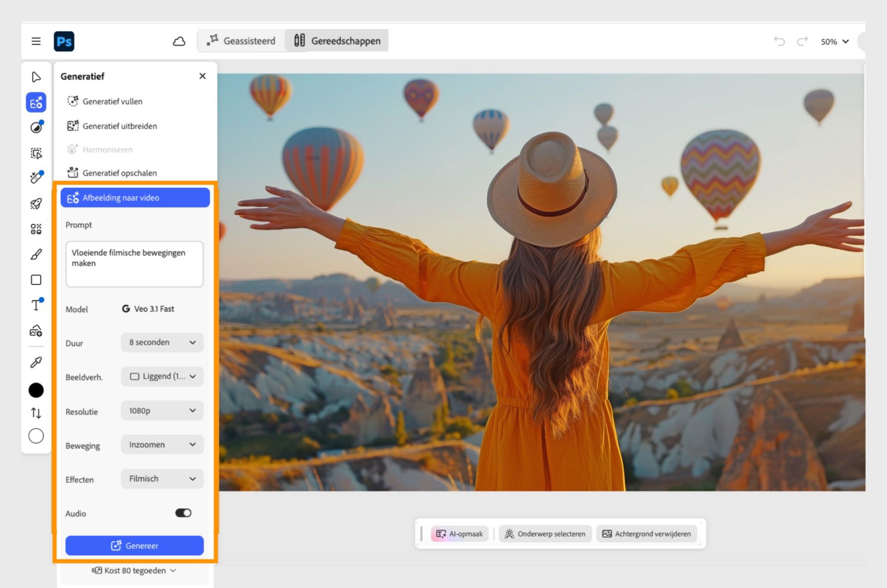Click Onderwerp selecteren button
The height and width of the screenshot is (588, 887).
click(x=545, y=534)
